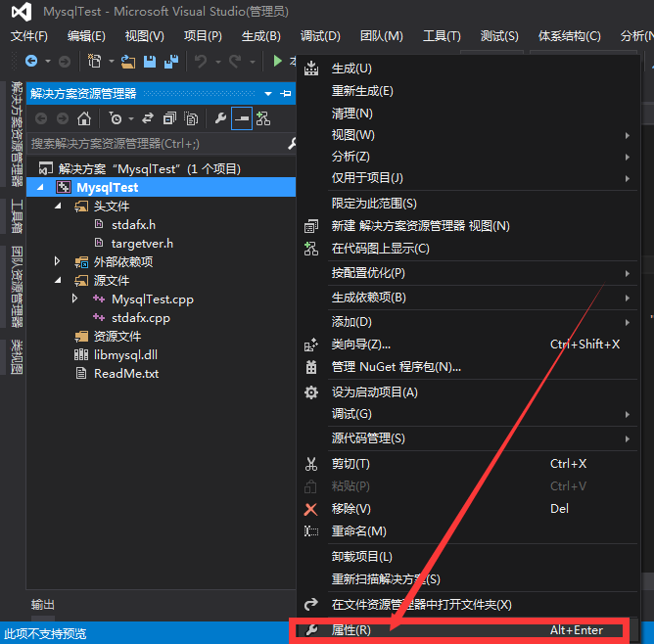Click the New Project toolbar icon
Viewport: 654px width, 644px height.
95,62
